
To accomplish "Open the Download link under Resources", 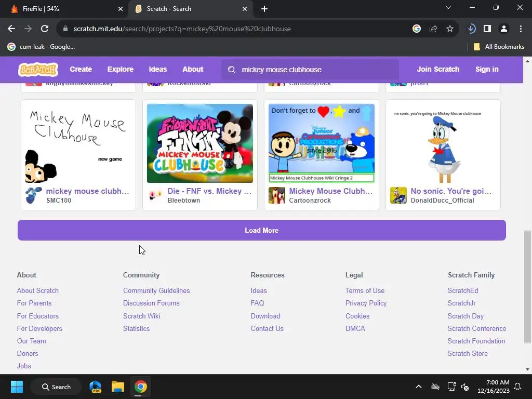I will coord(265,316).
